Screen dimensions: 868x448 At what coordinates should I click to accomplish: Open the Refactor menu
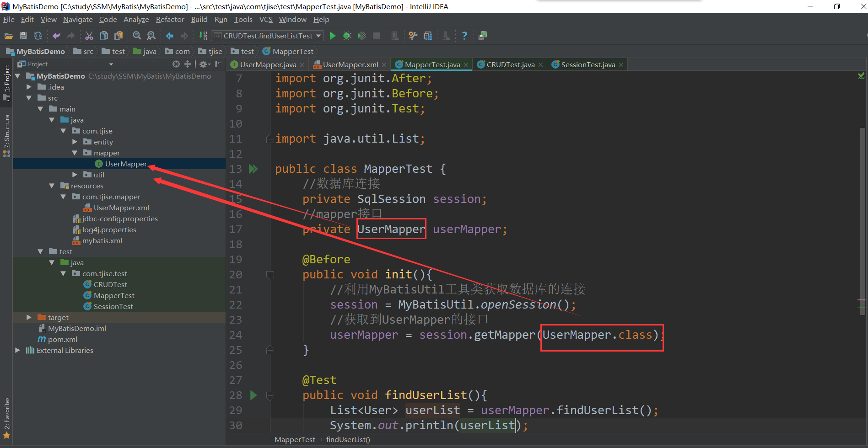pos(170,19)
